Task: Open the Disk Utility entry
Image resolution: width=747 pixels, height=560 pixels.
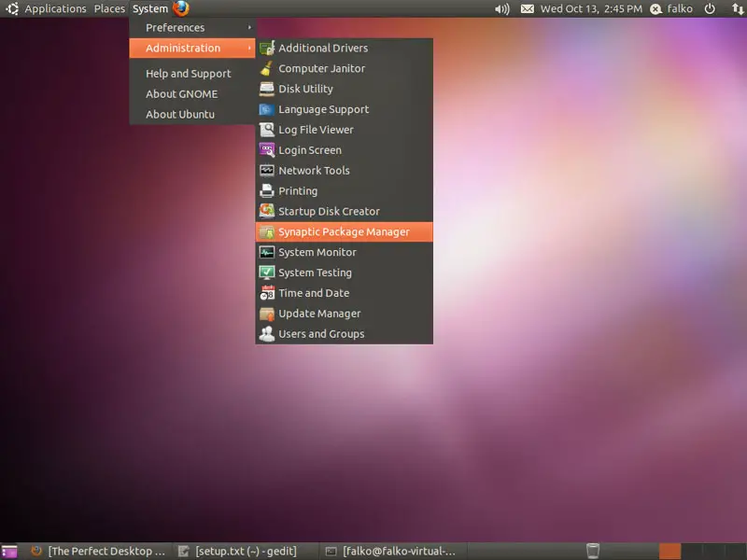Action: tap(344, 89)
